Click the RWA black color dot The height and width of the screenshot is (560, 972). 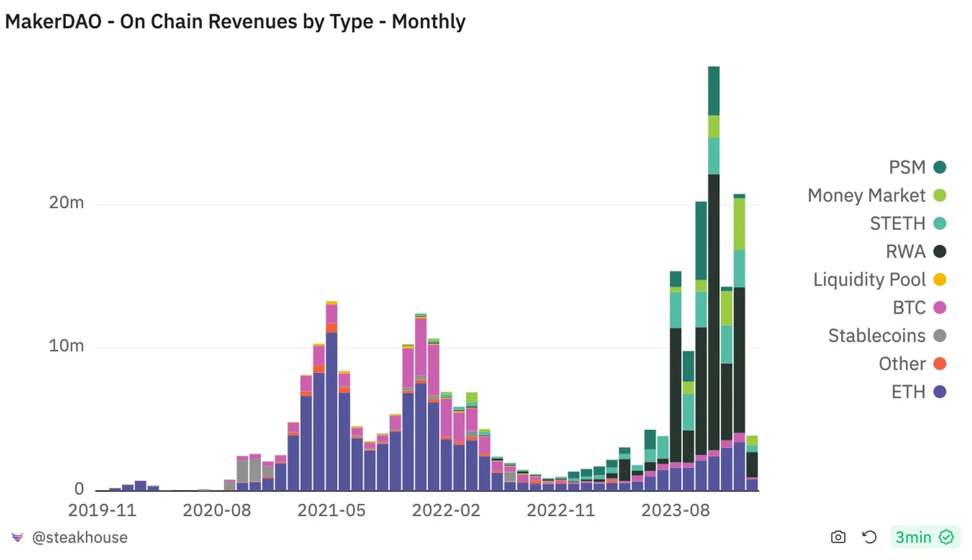pos(940,252)
